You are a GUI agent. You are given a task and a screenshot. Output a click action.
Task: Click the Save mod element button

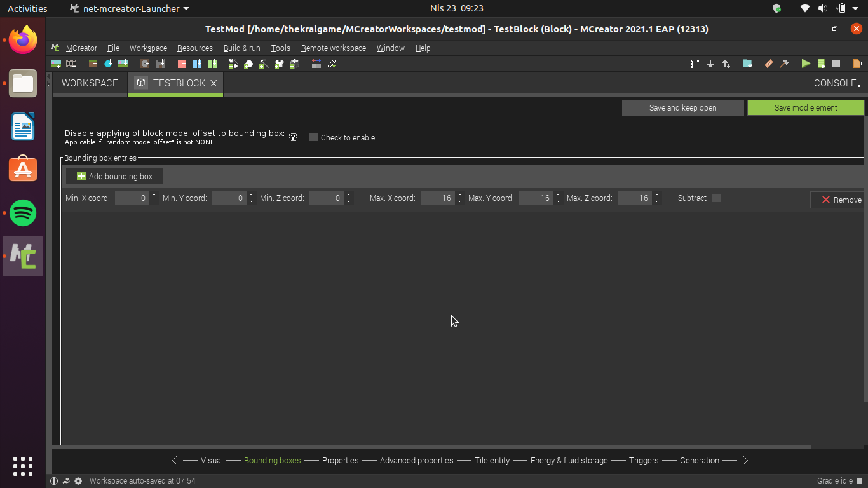[x=806, y=107]
